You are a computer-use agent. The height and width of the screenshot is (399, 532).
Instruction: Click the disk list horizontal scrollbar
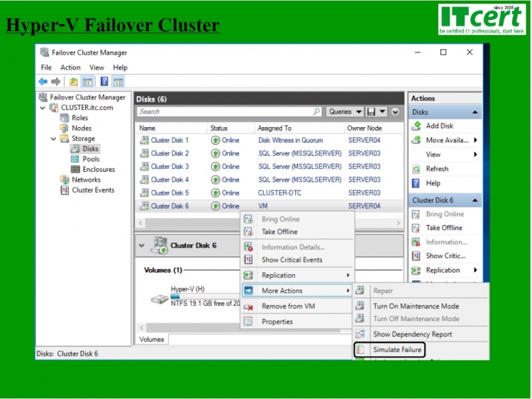[270, 223]
